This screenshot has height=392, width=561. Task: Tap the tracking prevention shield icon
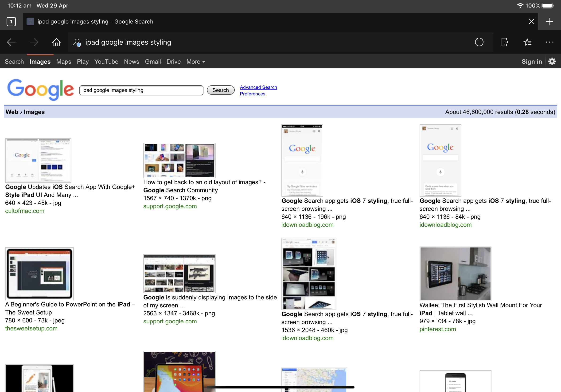click(x=77, y=43)
